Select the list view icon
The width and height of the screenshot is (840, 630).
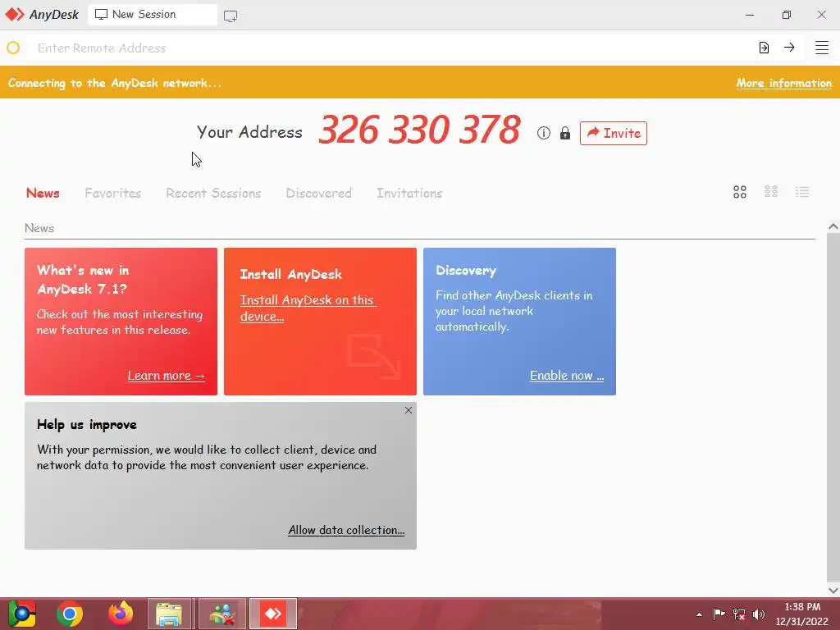point(802,192)
